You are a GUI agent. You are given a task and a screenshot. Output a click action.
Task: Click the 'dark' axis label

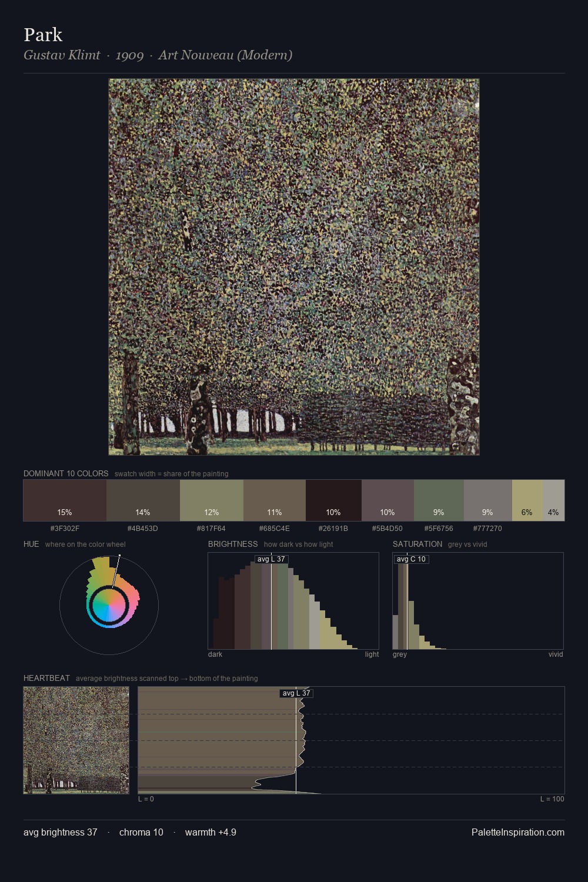point(215,654)
